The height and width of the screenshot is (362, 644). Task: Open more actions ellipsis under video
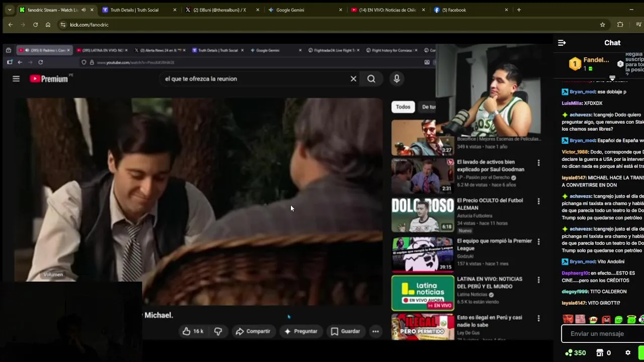375,331
